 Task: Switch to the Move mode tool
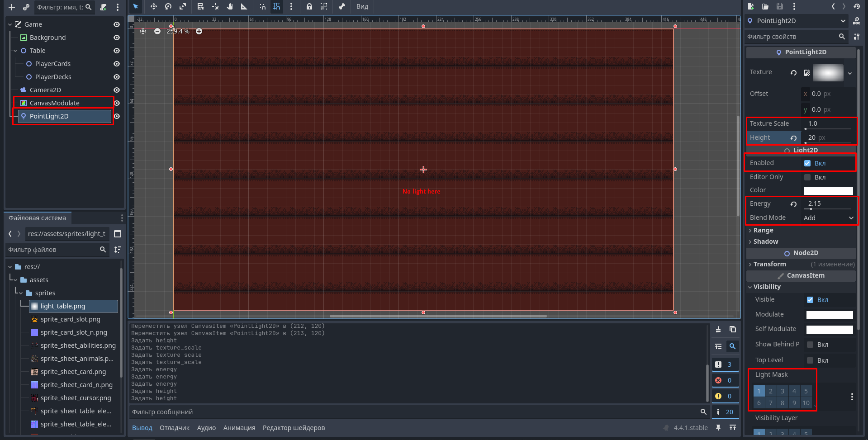pos(154,6)
